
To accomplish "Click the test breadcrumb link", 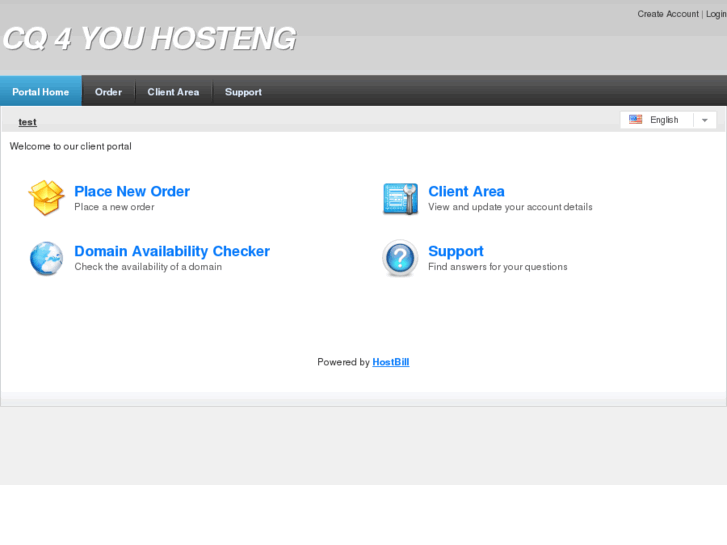I will click(x=27, y=122).
